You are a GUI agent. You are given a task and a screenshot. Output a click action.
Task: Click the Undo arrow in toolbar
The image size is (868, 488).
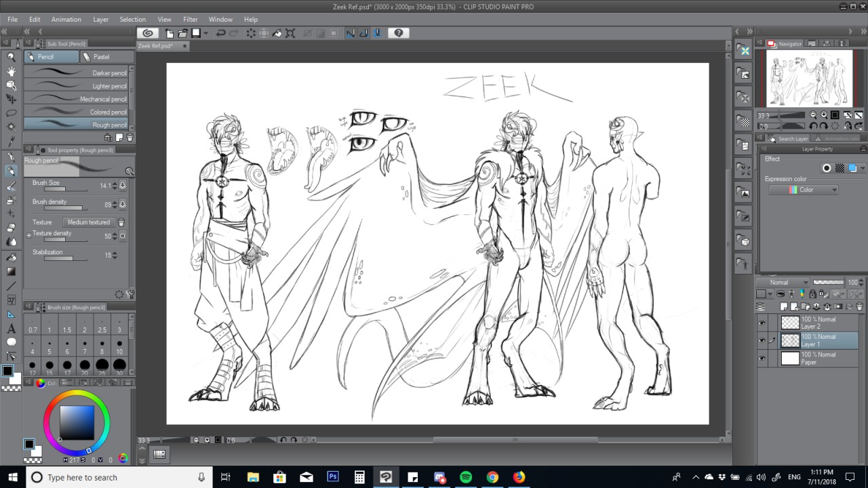tap(220, 33)
